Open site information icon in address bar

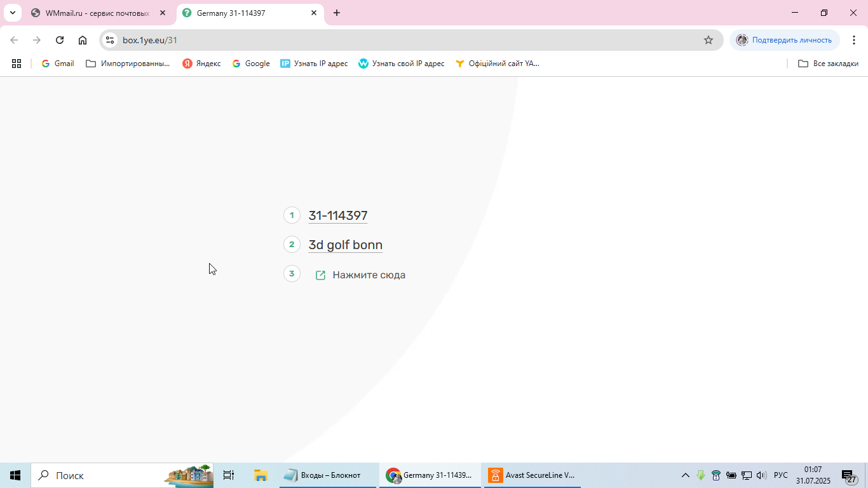point(110,40)
